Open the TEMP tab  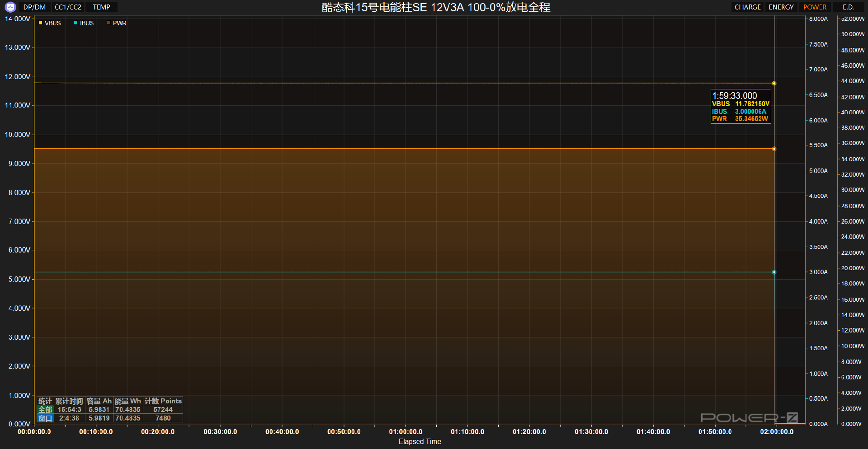[102, 7]
